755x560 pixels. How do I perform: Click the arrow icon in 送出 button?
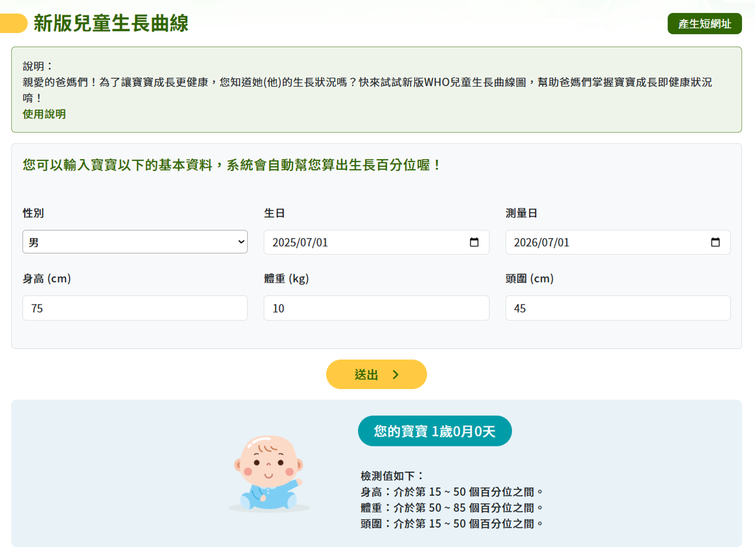point(396,375)
